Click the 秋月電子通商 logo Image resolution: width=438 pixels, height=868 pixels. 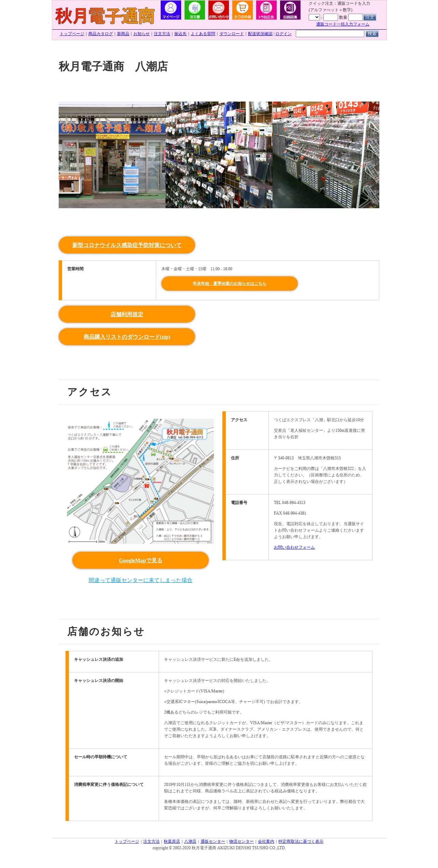[x=105, y=16]
